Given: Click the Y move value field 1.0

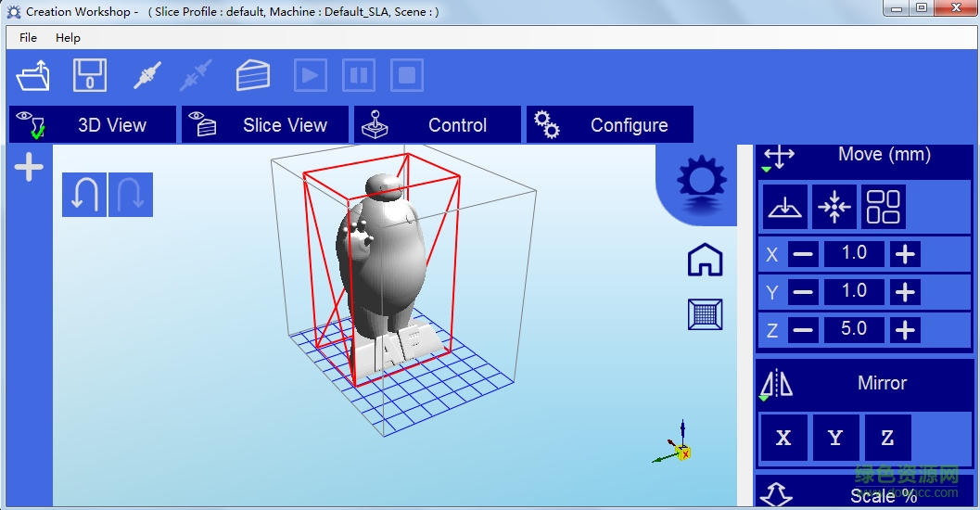Looking at the screenshot, I should 854,291.
